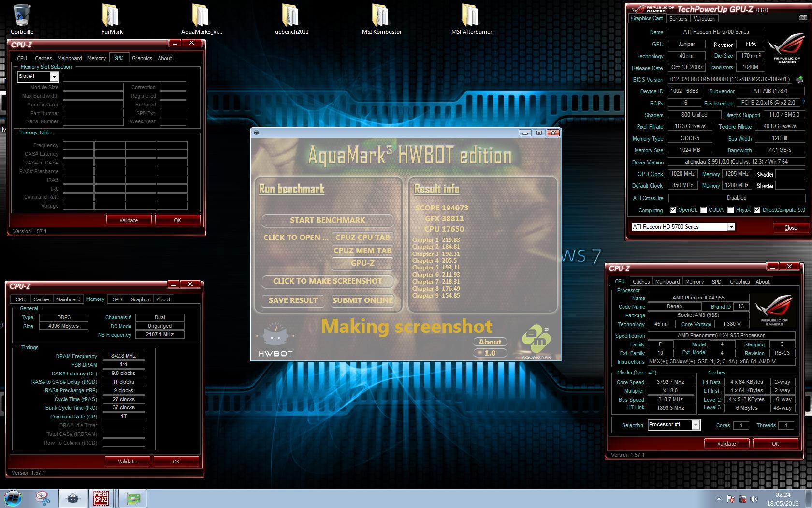
Task: Click the SCORE 194073 result text
Action: (x=442, y=208)
